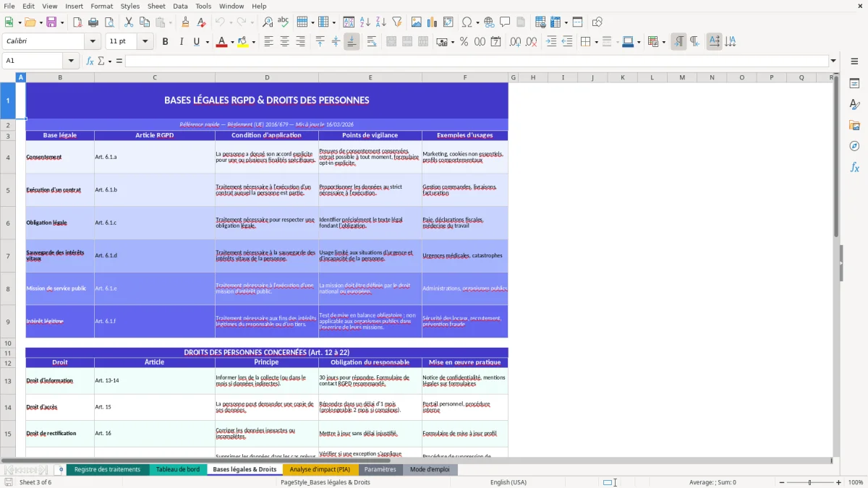
Task: Enable Right-To-Left paragraph direction
Action: click(x=694, y=42)
